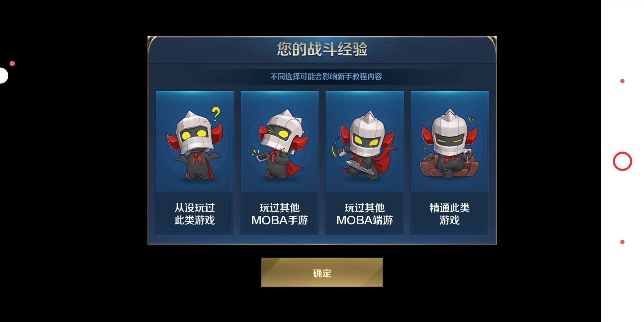Click the MOBA手游 label text
The width and height of the screenshot is (644, 322).
[279, 220]
